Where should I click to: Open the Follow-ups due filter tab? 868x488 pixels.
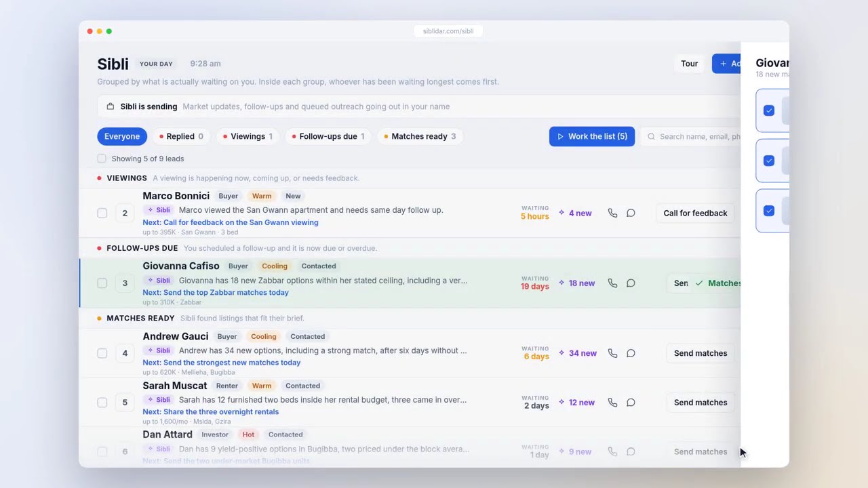click(x=328, y=136)
